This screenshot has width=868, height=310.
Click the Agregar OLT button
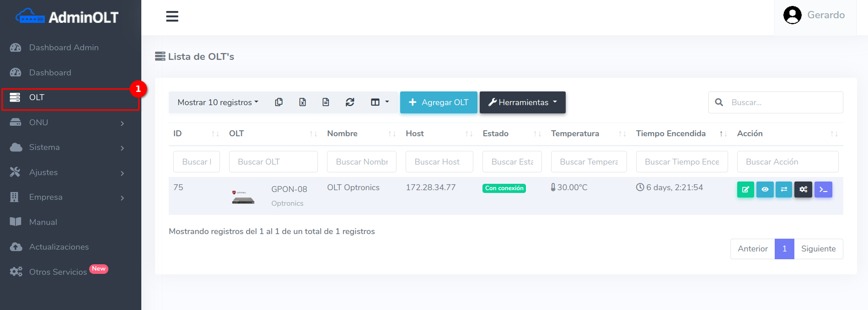[438, 102]
